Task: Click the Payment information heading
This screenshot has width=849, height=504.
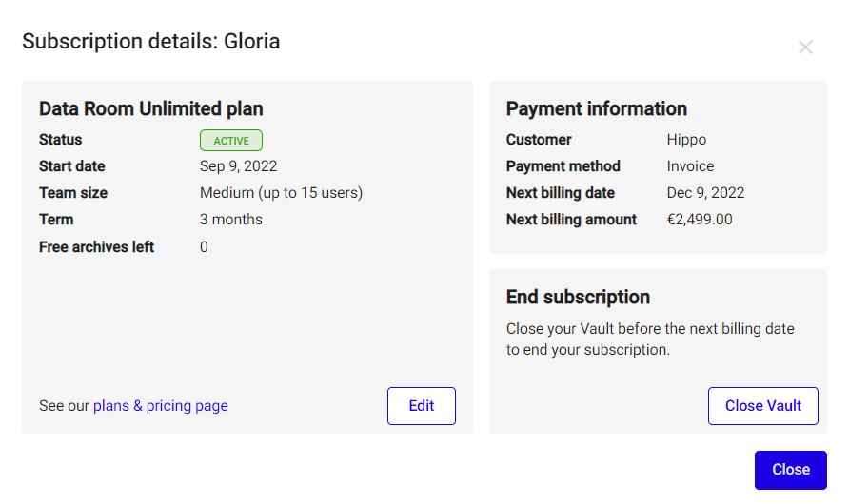Action: (x=597, y=108)
